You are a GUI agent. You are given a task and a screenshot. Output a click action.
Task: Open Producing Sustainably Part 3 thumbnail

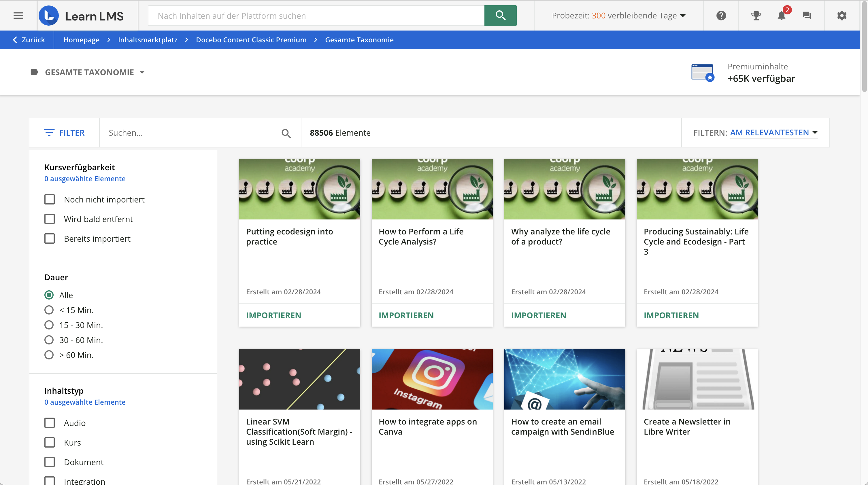pos(697,189)
